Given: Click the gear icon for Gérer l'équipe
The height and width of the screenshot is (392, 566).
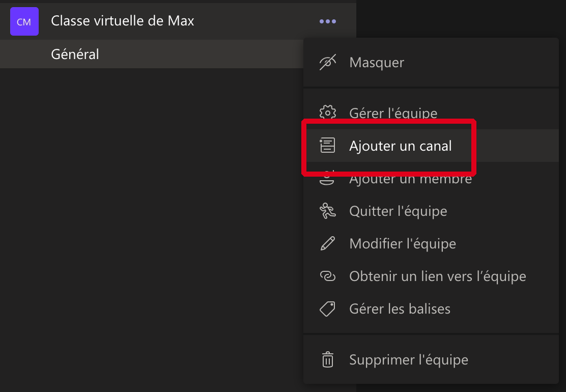Looking at the screenshot, I should 327,113.
